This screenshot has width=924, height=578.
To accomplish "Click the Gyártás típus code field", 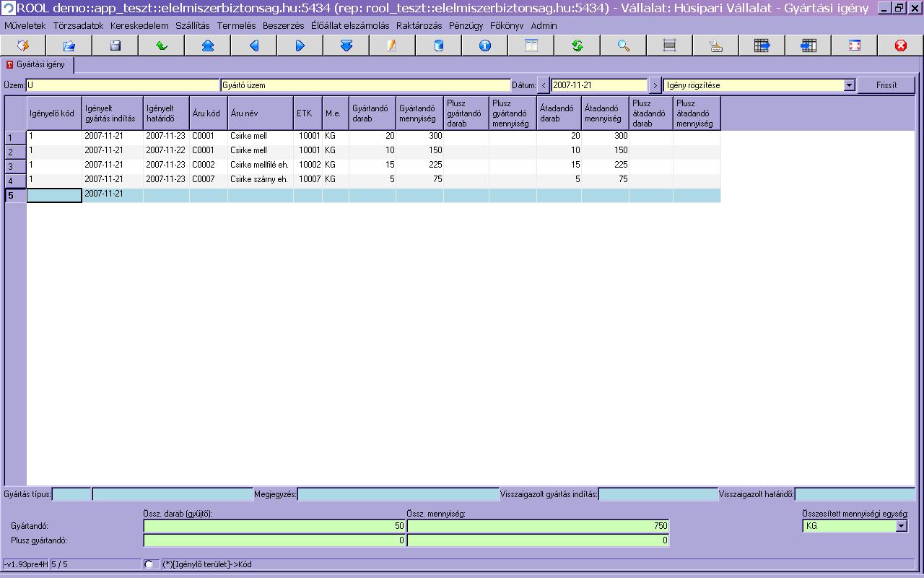I will [x=71, y=494].
